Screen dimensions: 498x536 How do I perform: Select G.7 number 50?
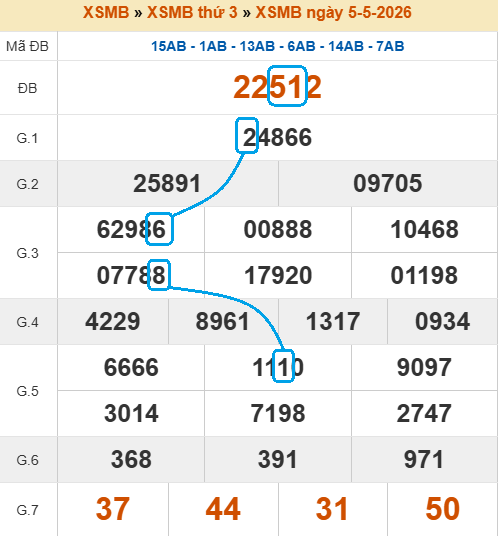[x=442, y=509]
